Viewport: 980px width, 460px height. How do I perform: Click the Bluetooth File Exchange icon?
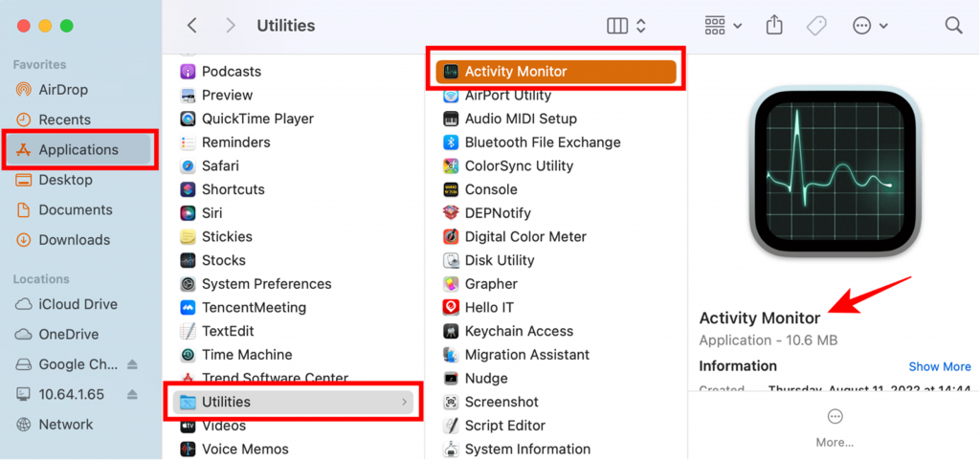tap(451, 142)
